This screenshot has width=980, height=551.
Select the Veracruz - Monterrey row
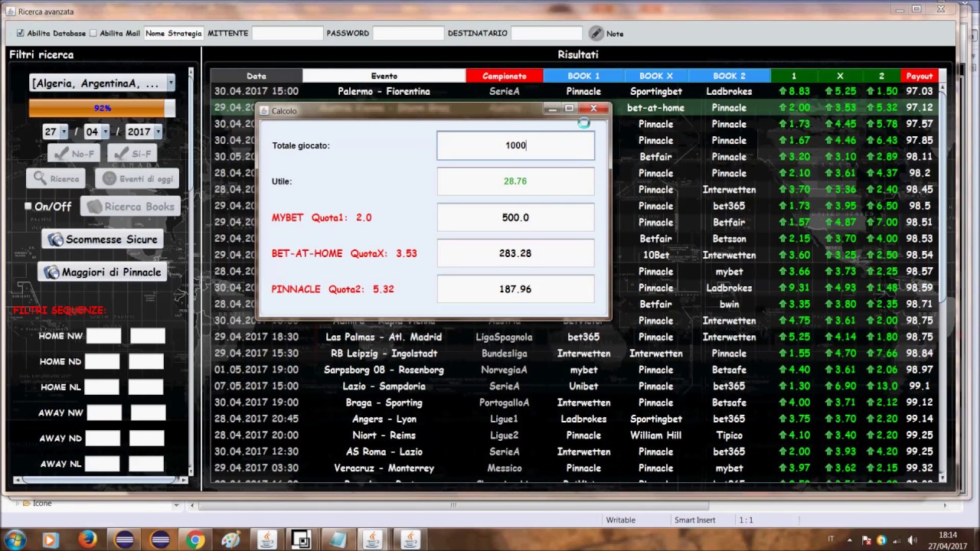(x=574, y=468)
